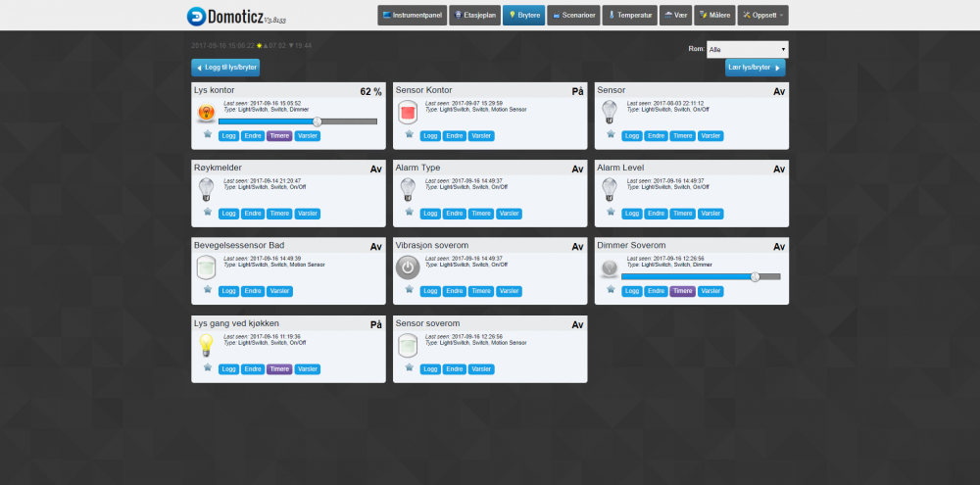This screenshot has width=980, height=485.
Task: Adjust the Lys kontor dimmer slider
Action: pos(318,121)
